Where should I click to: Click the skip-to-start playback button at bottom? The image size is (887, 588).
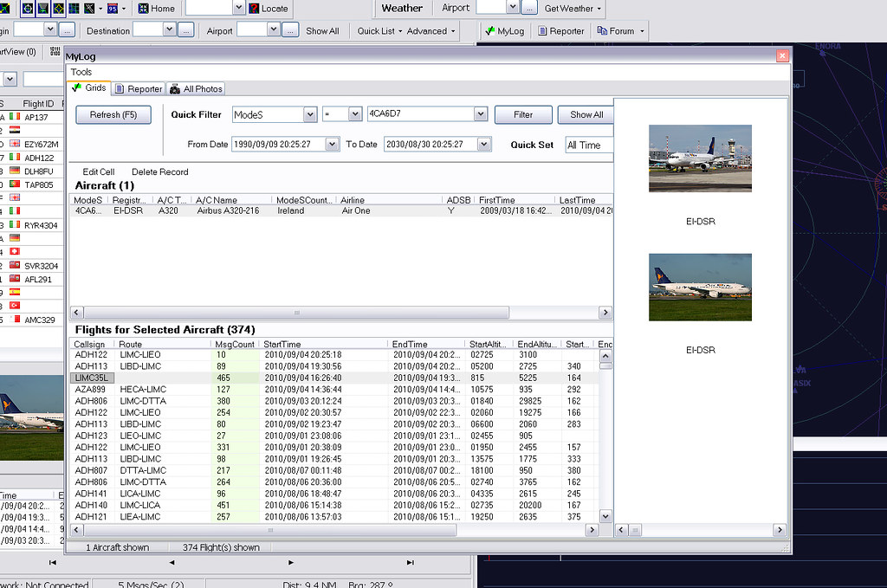[53, 563]
